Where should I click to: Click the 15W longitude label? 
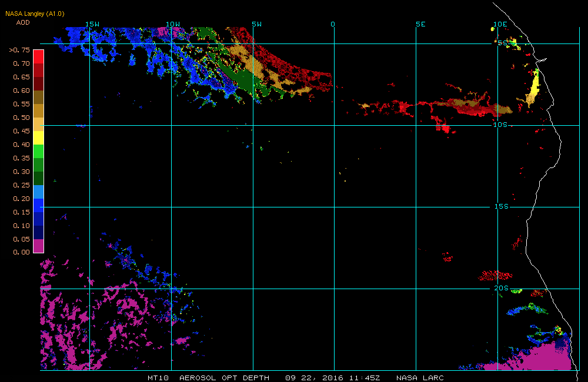[92, 24]
